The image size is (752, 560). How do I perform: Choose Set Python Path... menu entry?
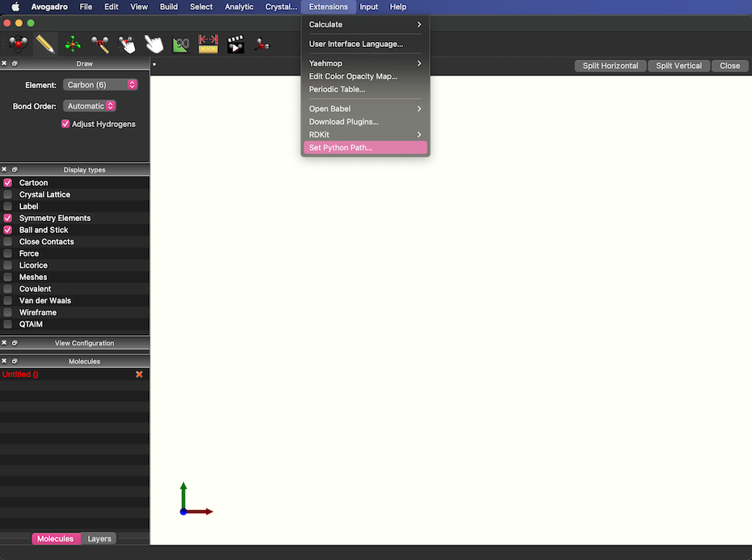point(364,148)
